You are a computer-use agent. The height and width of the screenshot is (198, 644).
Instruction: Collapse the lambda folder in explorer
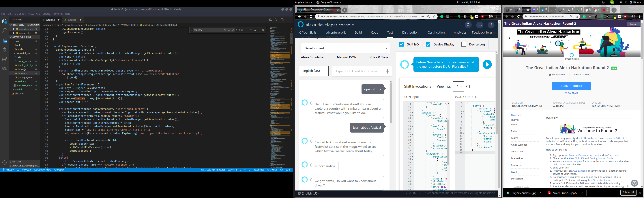pos(19,49)
